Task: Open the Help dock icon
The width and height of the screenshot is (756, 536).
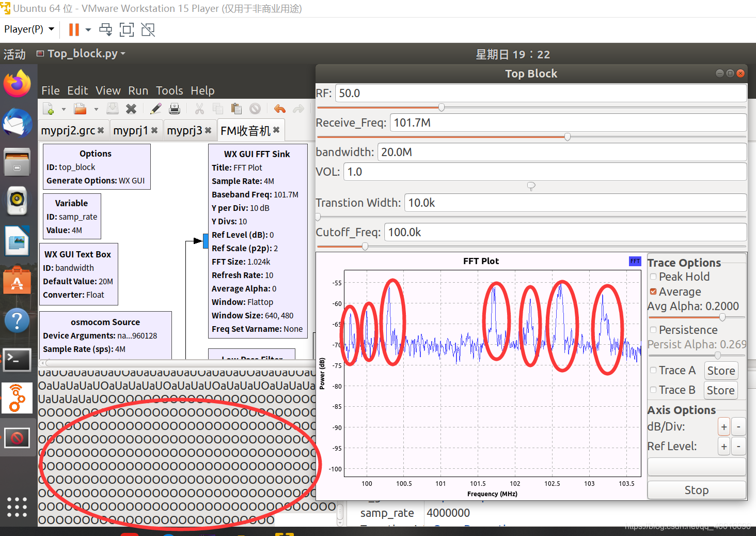Action: tap(18, 320)
